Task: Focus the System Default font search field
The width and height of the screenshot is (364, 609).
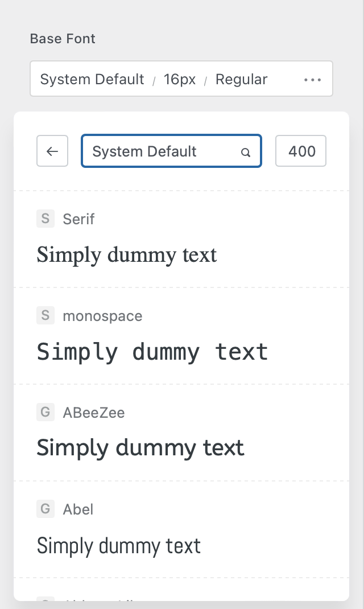Action: click(x=162, y=151)
